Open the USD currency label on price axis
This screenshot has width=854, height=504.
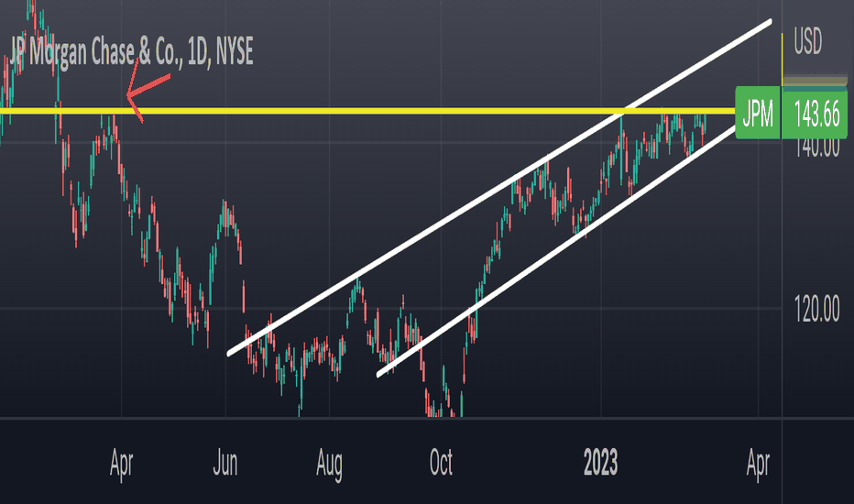tap(807, 41)
